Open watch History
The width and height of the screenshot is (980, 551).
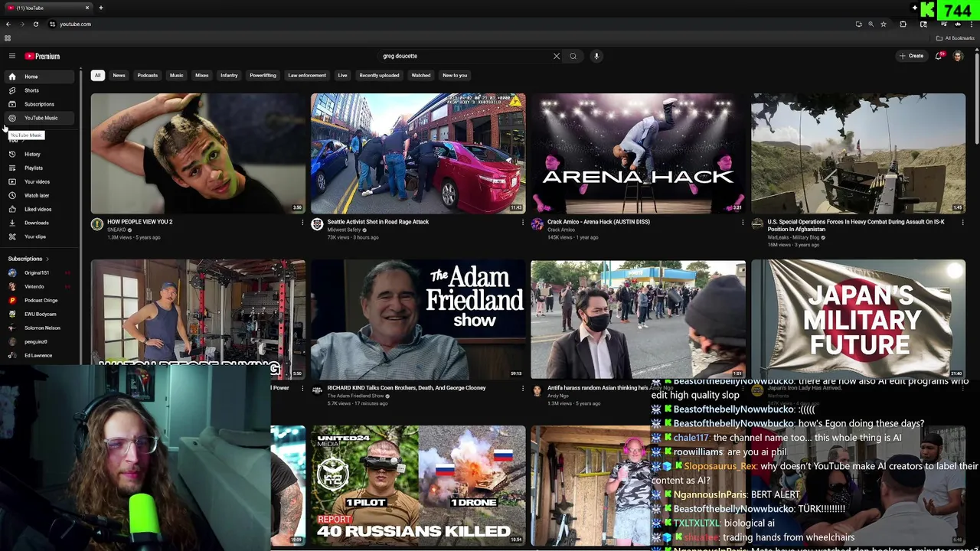pos(40,154)
